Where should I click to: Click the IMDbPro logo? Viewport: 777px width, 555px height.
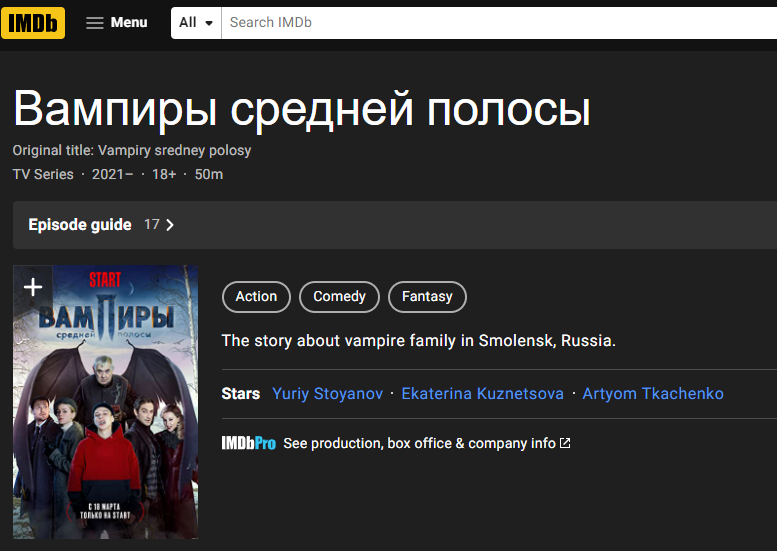click(248, 443)
